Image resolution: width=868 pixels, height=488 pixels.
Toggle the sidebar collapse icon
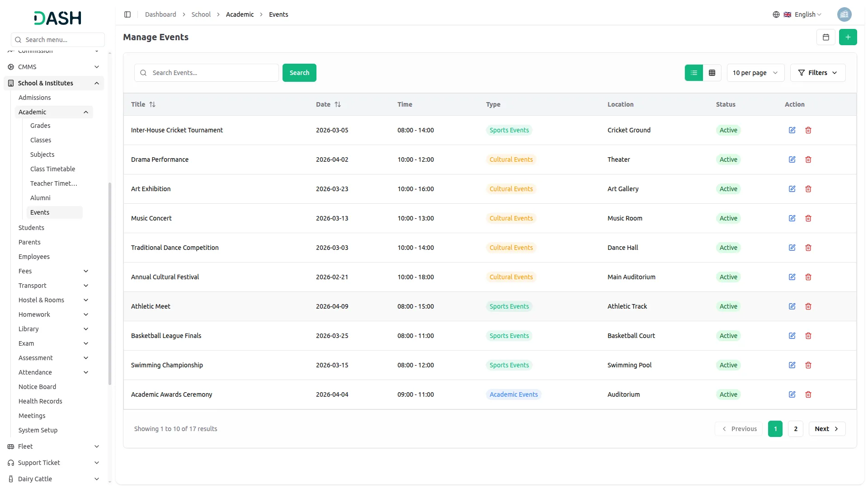tap(127, 14)
